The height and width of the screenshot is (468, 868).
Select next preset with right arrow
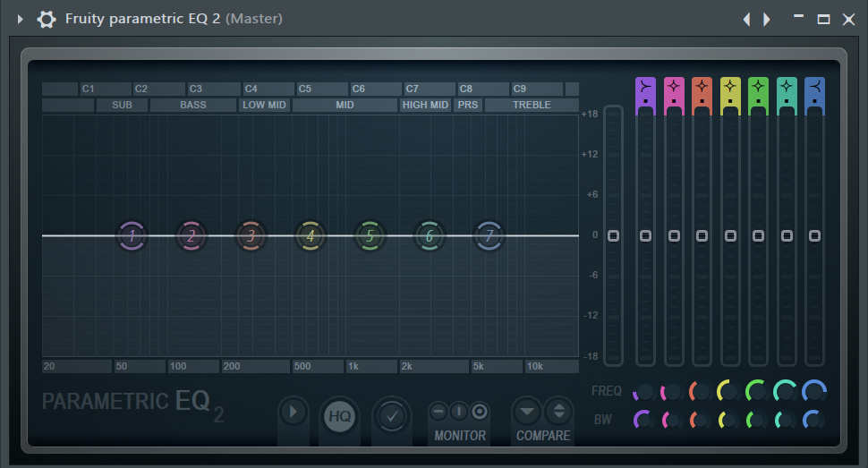point(767,20)
